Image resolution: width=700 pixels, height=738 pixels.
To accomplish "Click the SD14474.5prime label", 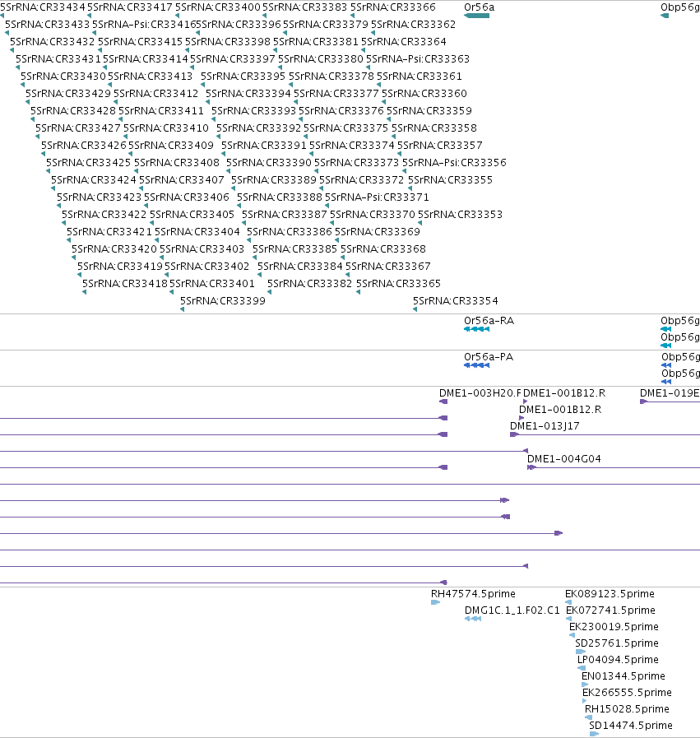I will (x=630, y=726).
